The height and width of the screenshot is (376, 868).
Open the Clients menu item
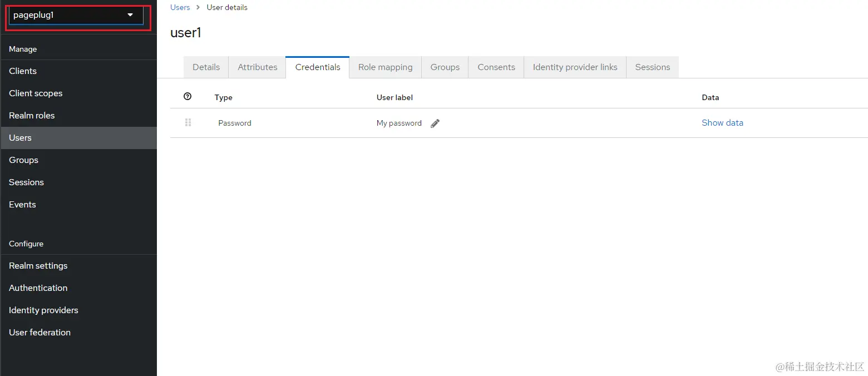coord(78,71)
